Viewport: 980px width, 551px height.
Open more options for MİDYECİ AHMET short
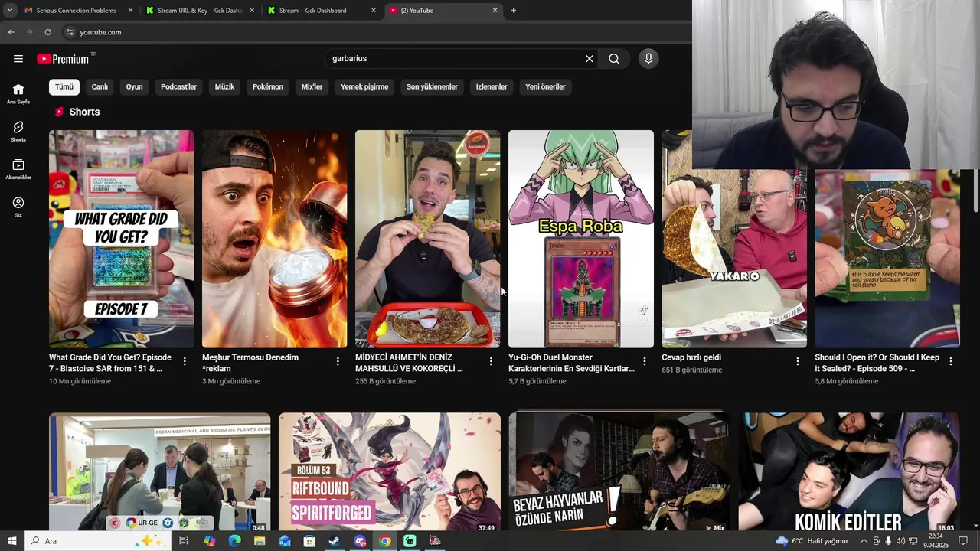(491, 361)
